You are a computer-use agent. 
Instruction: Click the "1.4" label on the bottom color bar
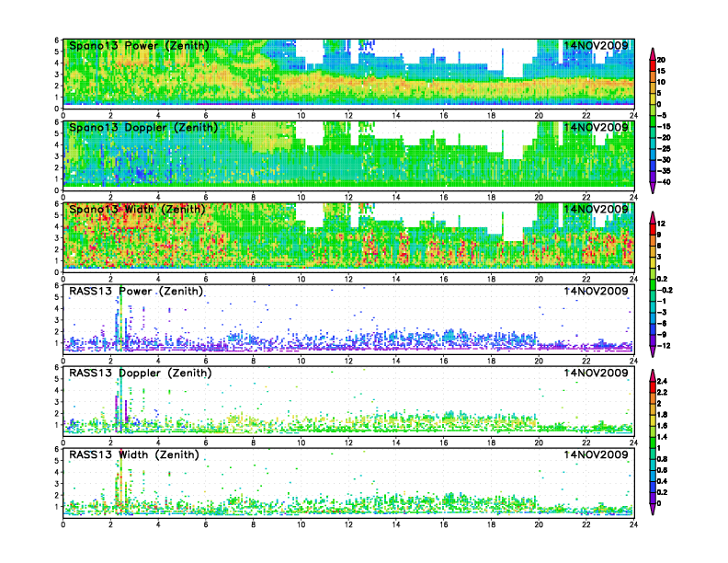[662, 437]
